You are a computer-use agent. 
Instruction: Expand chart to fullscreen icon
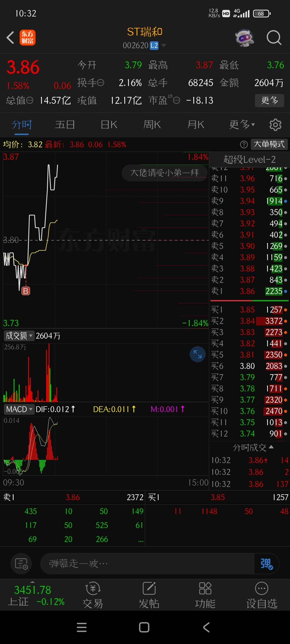pos(198,354)
